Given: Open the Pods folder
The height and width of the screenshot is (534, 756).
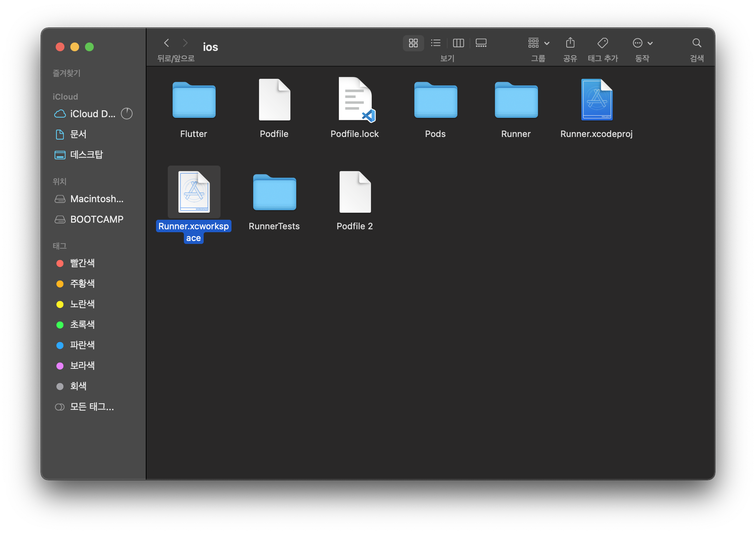Looking at the screenshot, I should (436, 100).
